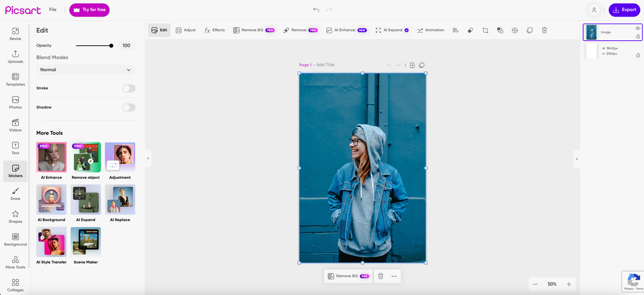Move page down with chevron
644x295 pixels.
[x=398, y=65]
